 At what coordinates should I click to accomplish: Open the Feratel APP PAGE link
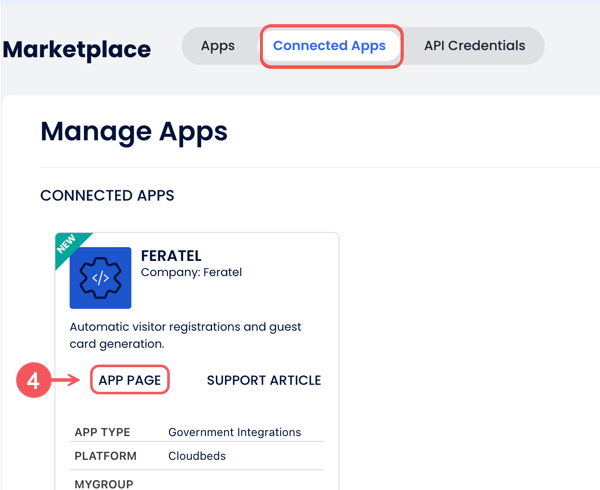(x=130, y=380)
